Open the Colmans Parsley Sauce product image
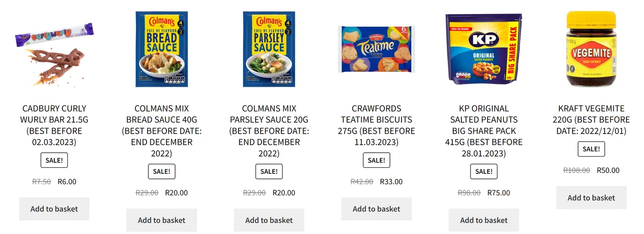This screenshot has width=644, height=234. pos(269,49)
